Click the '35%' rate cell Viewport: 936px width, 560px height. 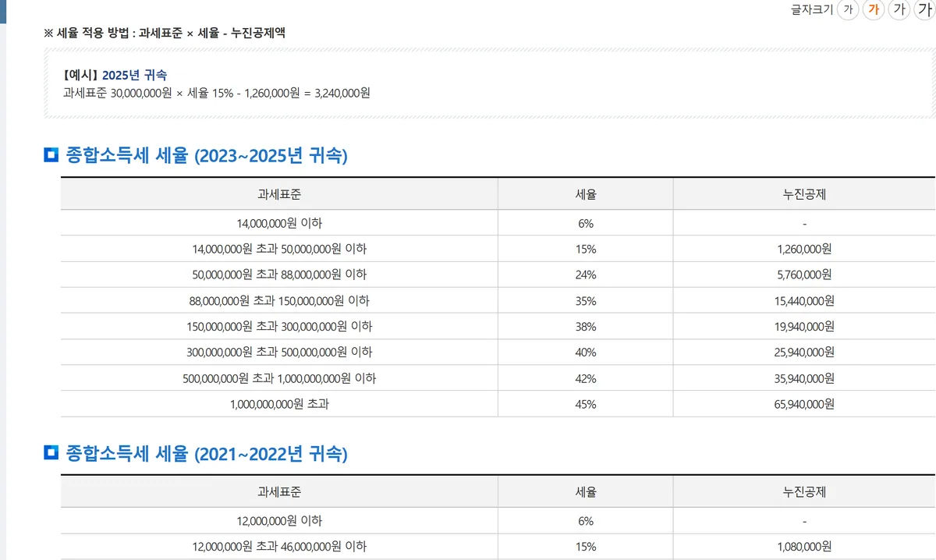click(x=586, y=300)
